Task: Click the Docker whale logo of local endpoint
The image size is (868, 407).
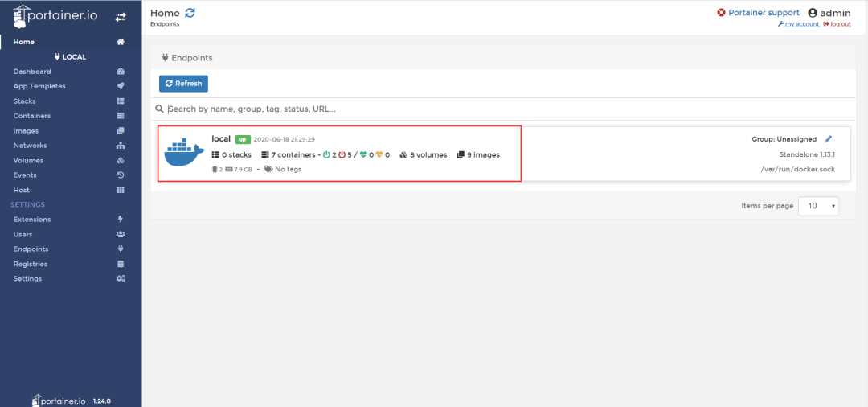Action: click(x=184, y=153)
